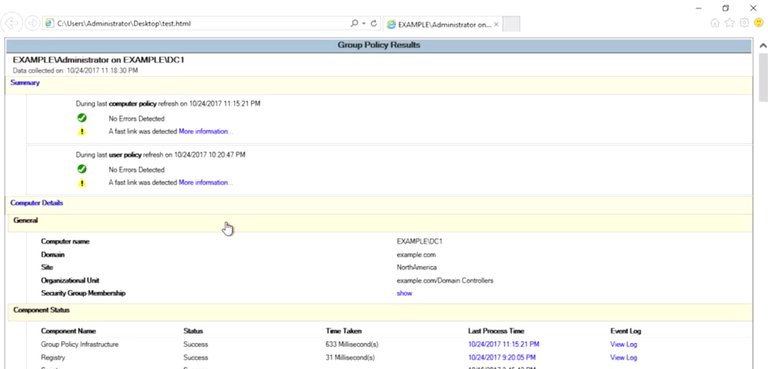Close the EXAMPLE\Administrator browser tab
The height and width of the screenshot is (369, 768).
click(x=496, y=24)
